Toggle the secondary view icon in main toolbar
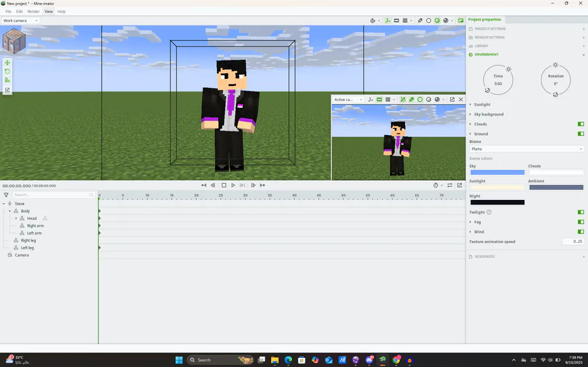588x367 pixels. (461, 21)
